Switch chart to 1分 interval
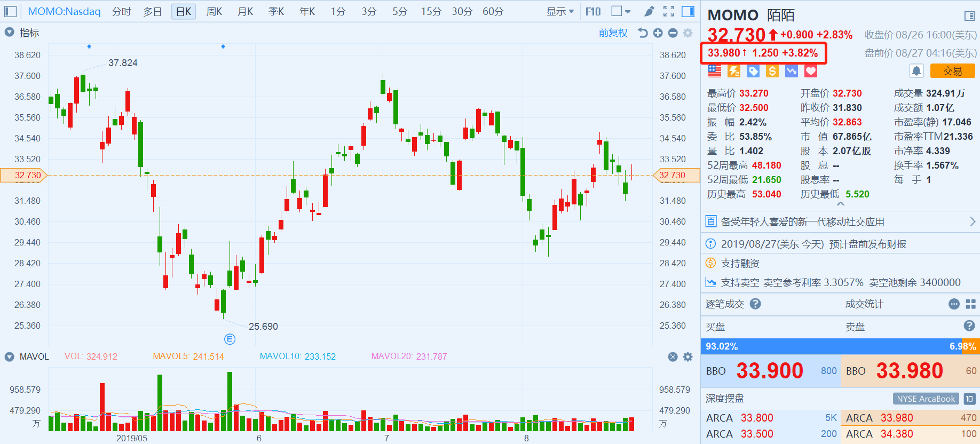 point(338,11)
